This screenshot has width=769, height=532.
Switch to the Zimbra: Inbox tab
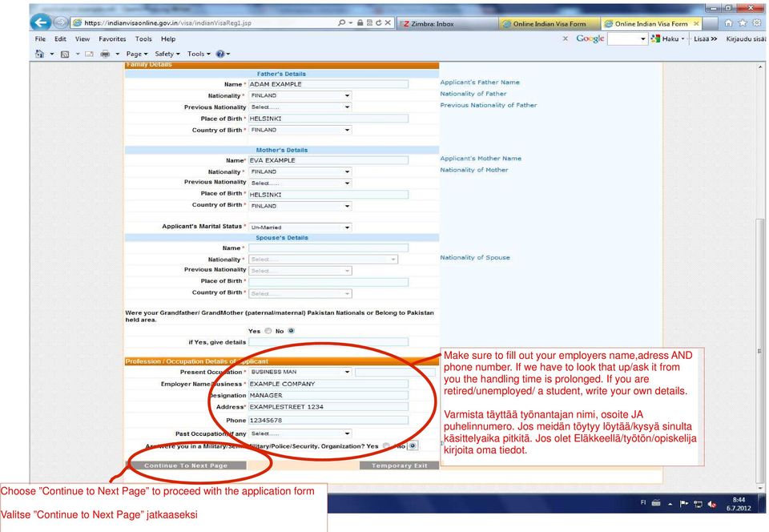point(448,23)
